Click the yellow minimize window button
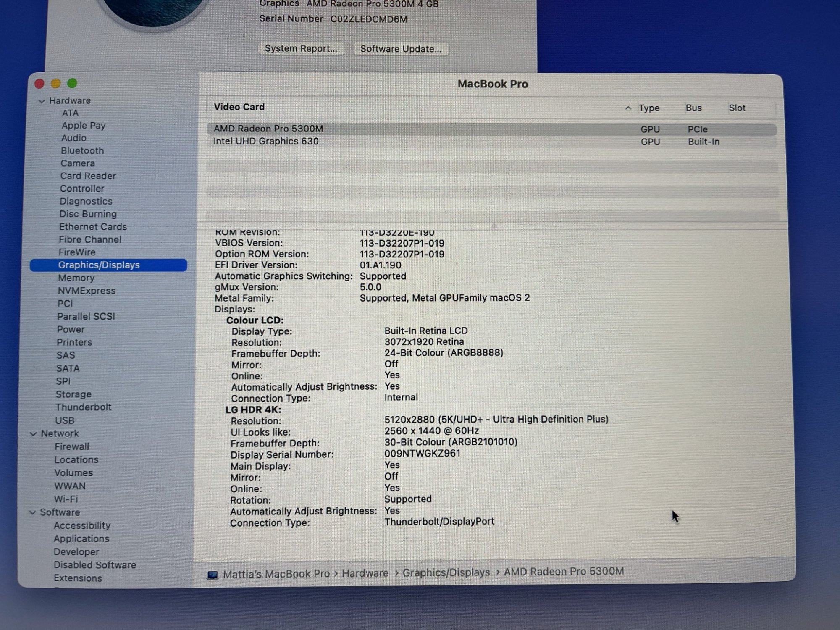840x630 pixels. [x=56, y=84]
